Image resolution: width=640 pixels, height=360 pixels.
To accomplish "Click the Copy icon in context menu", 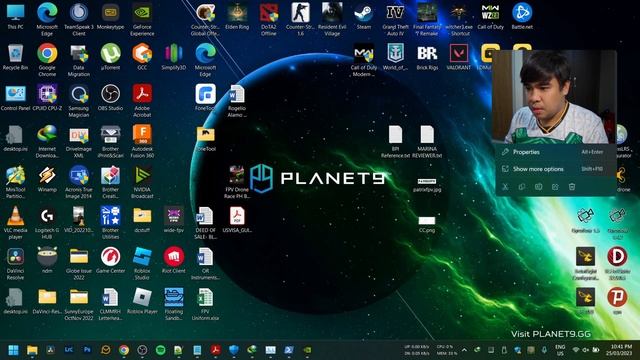I will [x=522, y=187].
